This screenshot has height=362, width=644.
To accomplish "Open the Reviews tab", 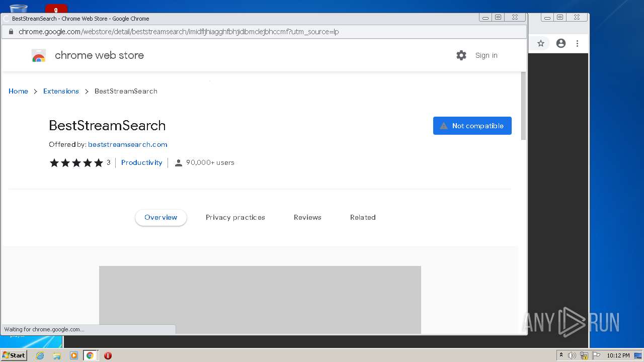I will click(307, 217).
